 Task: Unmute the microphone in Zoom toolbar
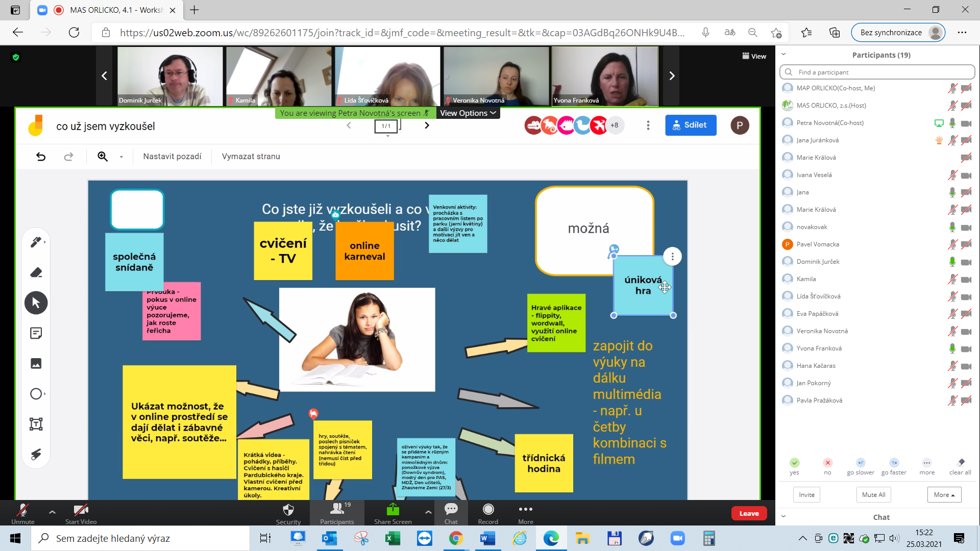(x=22, y=512)
